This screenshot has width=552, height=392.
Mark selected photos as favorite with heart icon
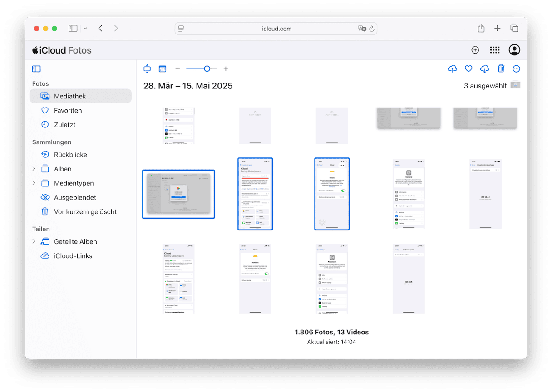(x=468, y=69)
